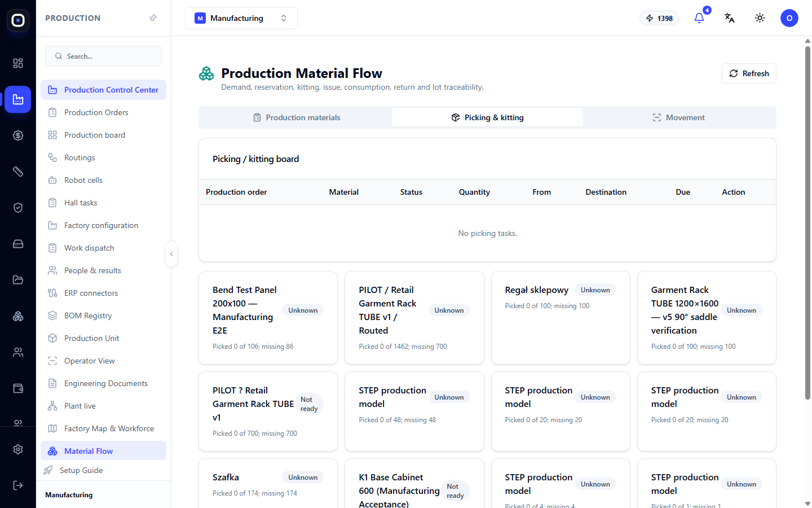Click the Due column header

click(683, 192)
